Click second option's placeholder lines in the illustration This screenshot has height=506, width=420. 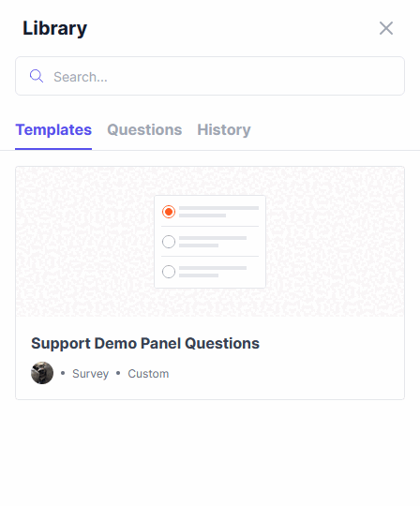(x=213, y=242)
